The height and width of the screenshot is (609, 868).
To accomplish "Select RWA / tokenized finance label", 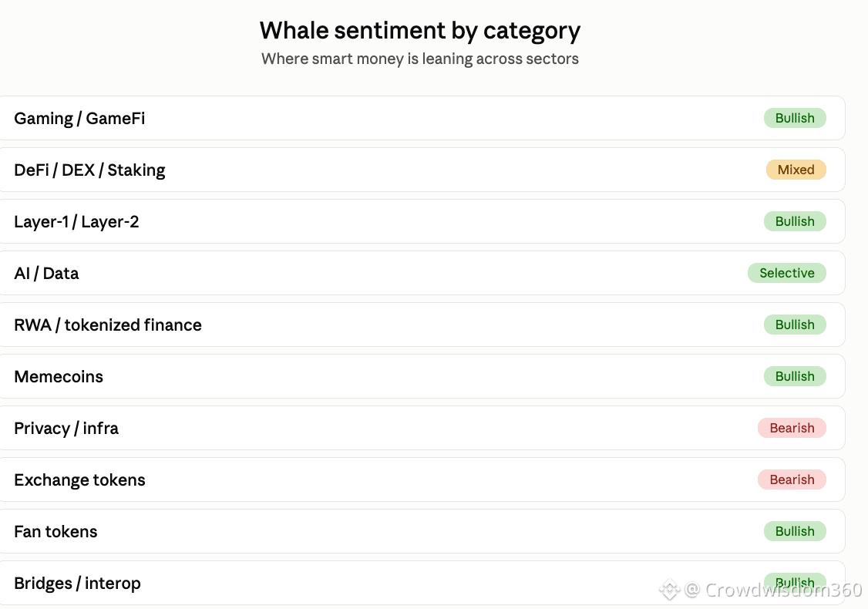I will pyautogui.click(x=108, y=325).
